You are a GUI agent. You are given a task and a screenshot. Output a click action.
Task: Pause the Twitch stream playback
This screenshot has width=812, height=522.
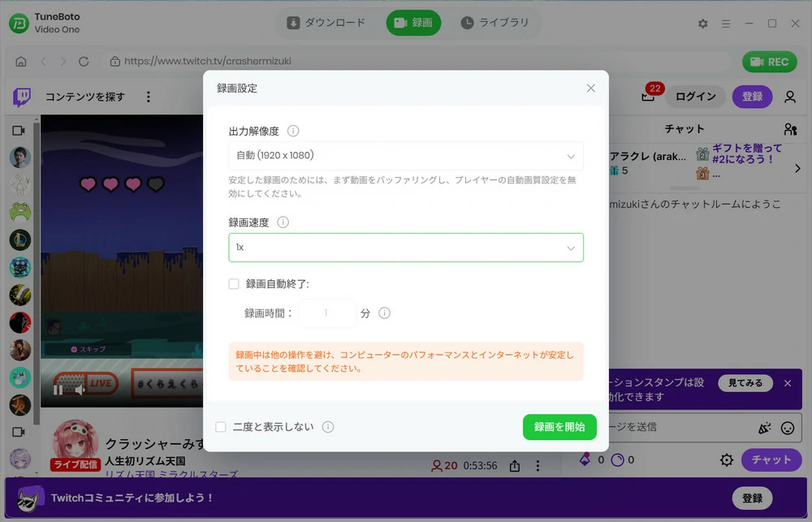click(58, 390)
